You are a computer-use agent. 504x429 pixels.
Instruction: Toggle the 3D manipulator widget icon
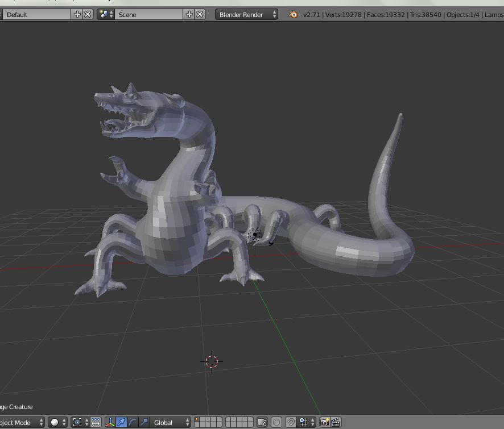pyautogui.click(x=110, y=422)
